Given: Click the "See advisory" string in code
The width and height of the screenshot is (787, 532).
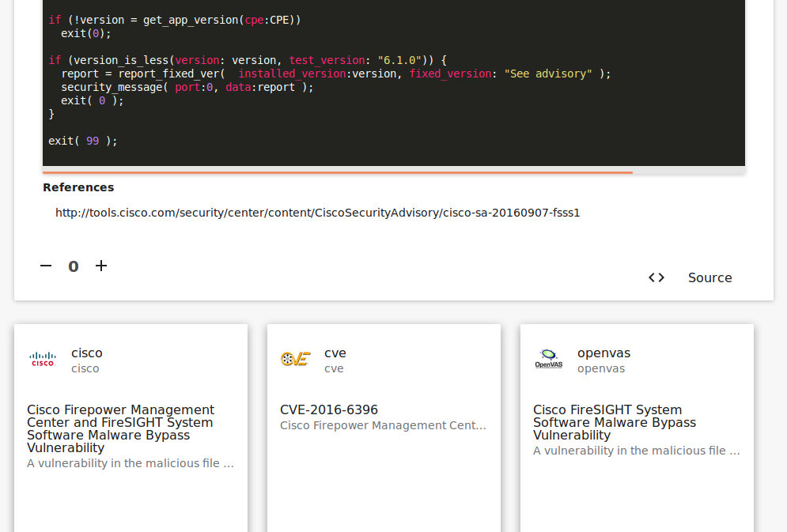Looking at the screenshot, I should 548,74.
